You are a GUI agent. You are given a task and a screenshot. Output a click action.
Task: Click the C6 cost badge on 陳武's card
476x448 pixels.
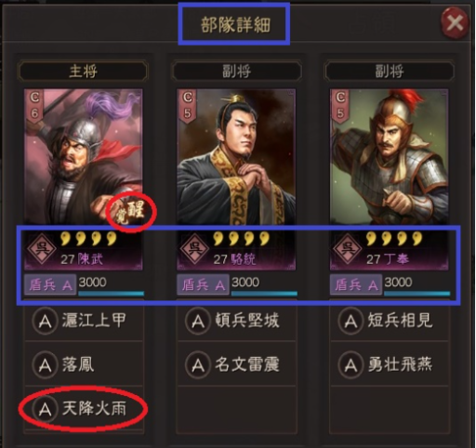(33, 106)
